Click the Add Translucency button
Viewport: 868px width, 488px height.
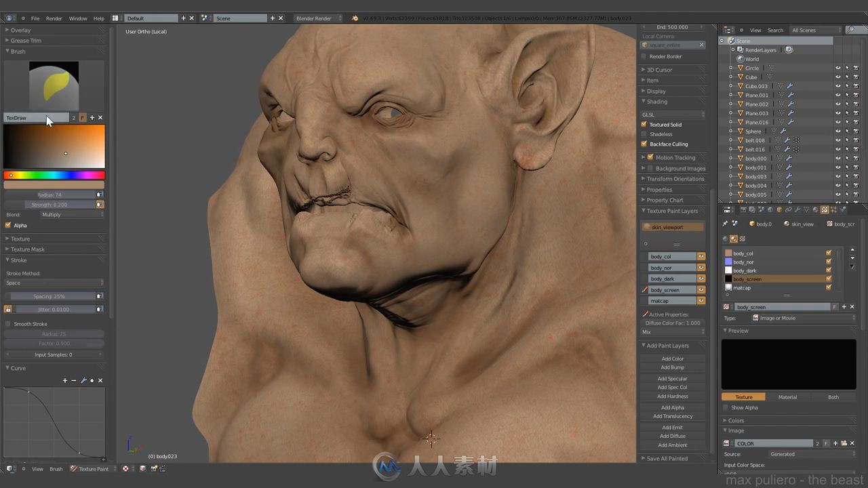[673, 416]
